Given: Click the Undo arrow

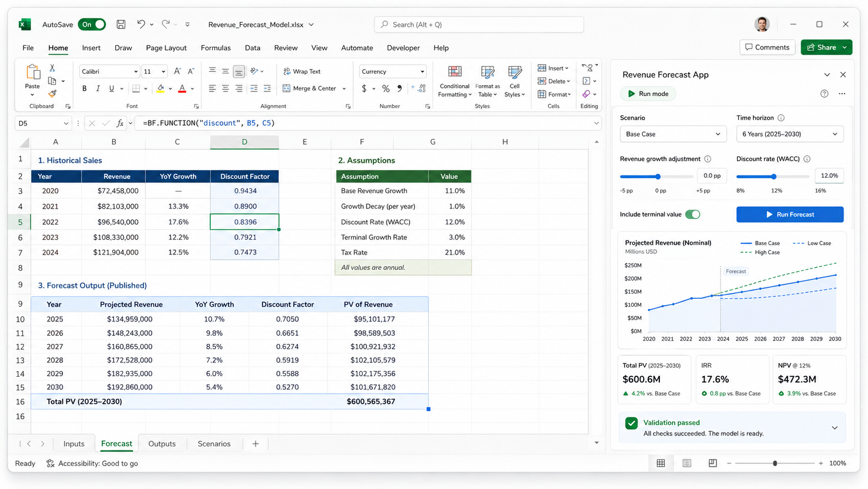Looking at the screenshot, I should (141, 24).
